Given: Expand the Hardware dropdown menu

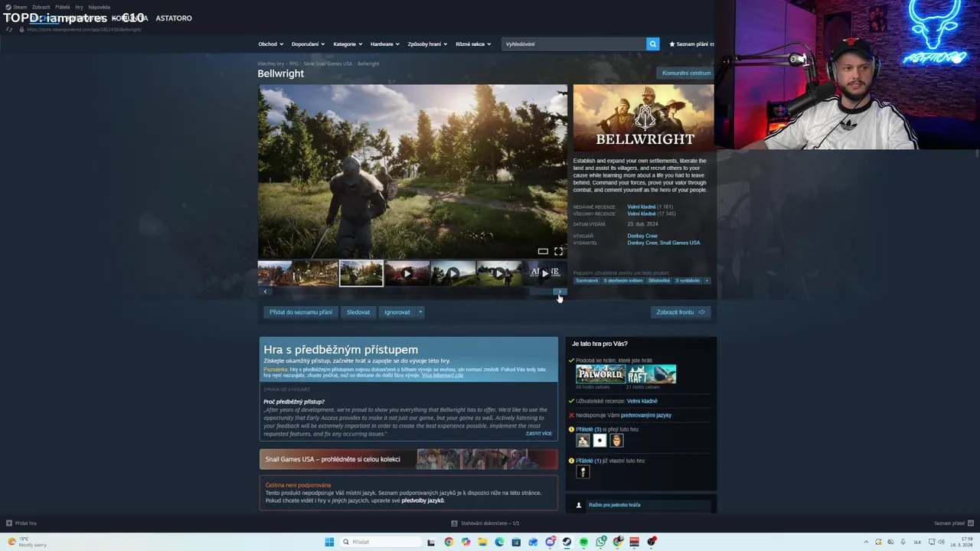Looking at the screenshot, I should 385,44.
